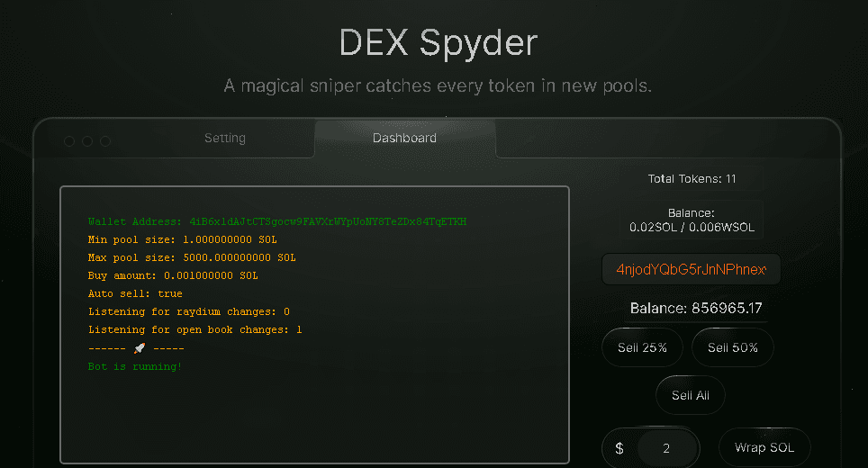
Task: Click Listening for open book changes line
Action: 194,329
